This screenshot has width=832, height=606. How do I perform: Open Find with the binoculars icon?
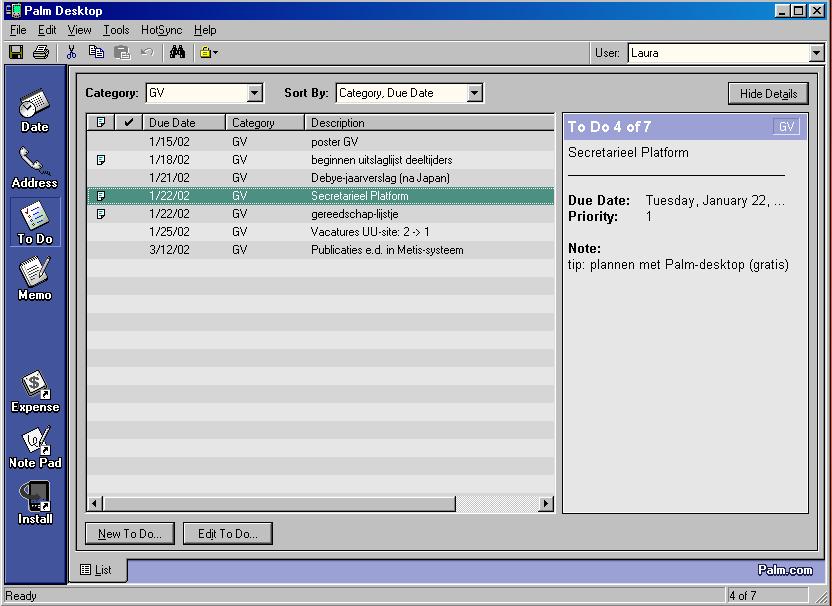[177, 52]
